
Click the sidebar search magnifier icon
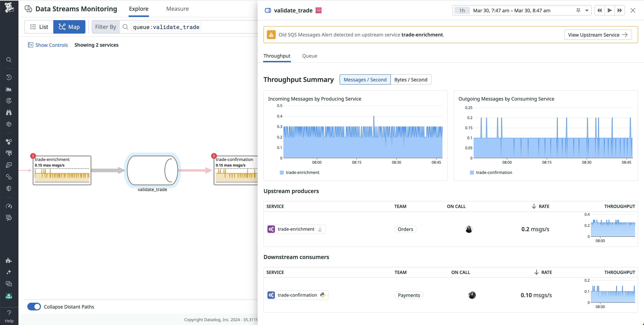coord(9,60)
